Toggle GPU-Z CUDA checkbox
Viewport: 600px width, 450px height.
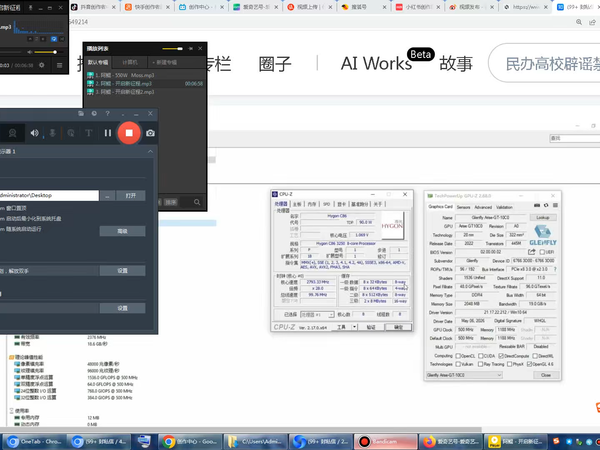481,356
